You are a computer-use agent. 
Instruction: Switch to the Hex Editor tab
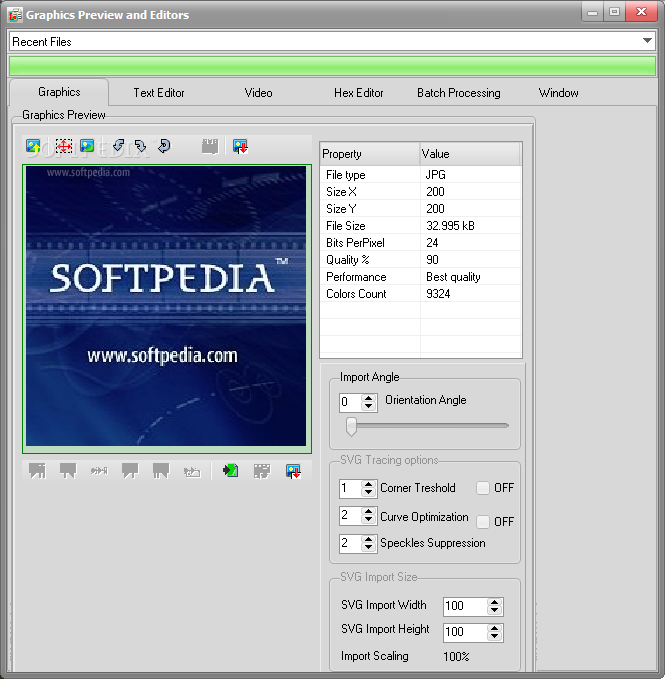click(358, 93)
